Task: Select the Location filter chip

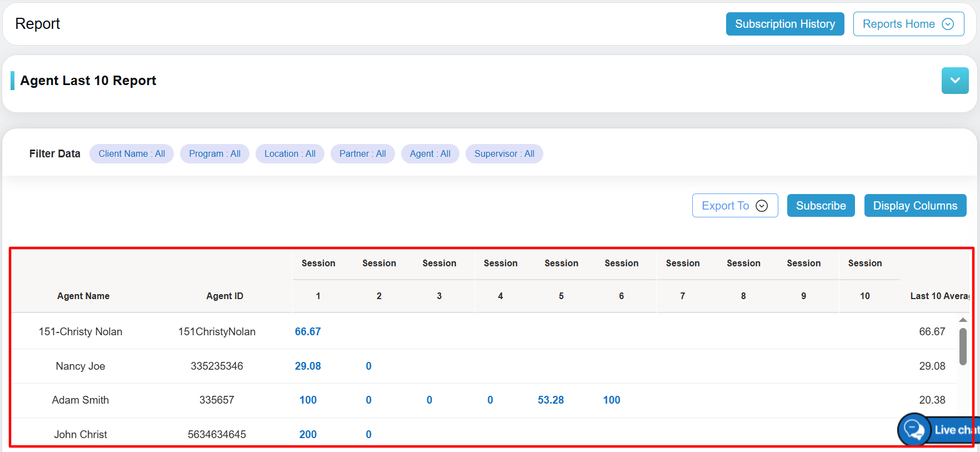Action: [289, 154]
